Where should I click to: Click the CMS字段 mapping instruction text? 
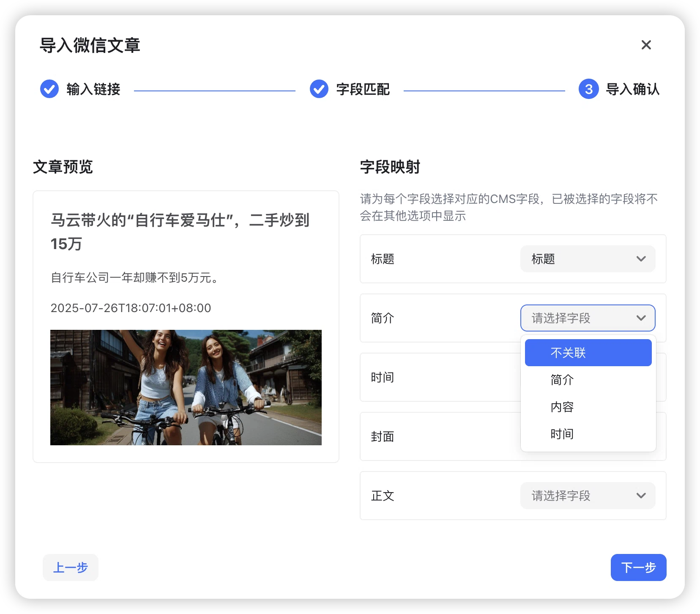[509, 207]
